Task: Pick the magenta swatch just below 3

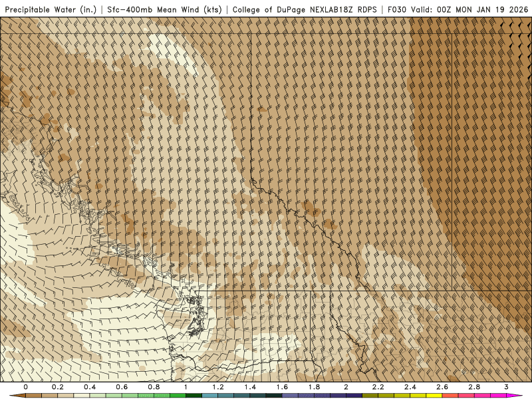Action: click(x=498, y=395)
